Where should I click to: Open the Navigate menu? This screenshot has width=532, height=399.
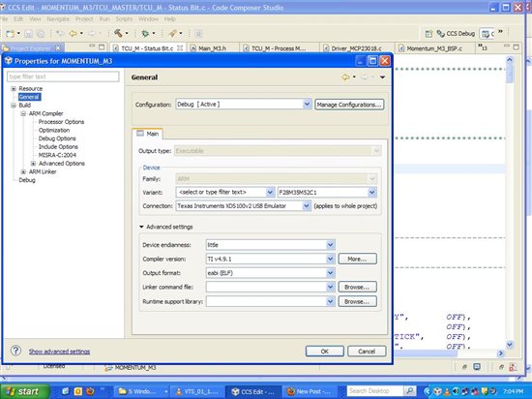click(58, 19)
